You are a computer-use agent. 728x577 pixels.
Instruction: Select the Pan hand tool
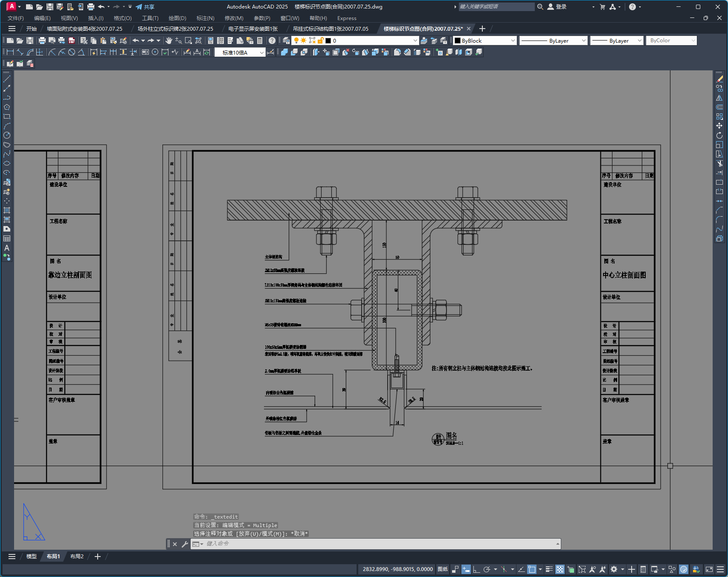pos(169,41)
